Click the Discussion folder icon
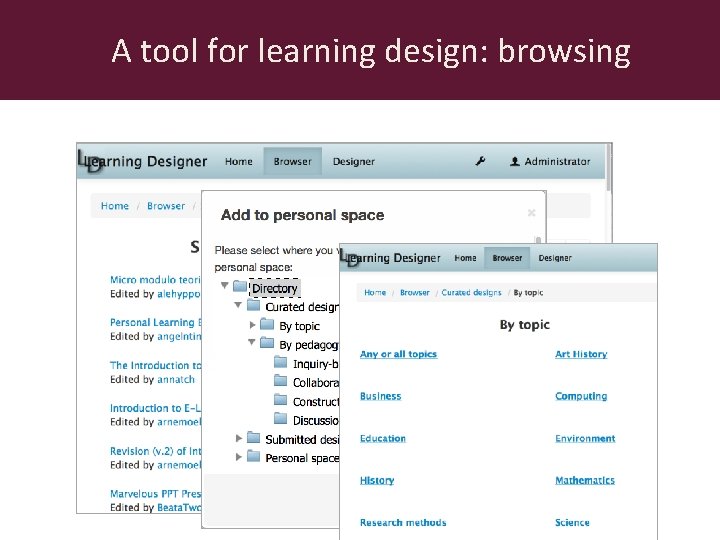The image size is (720, 540). pos(281,418)
